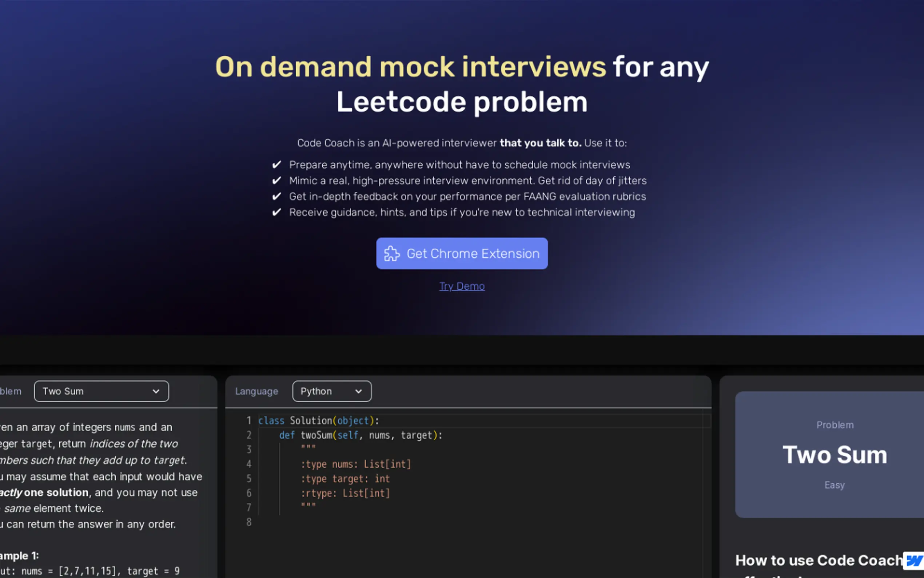Click checkmark beside 'Prepare anytime, anywhere'
This screenshot has height=578, width=924.
276,165
